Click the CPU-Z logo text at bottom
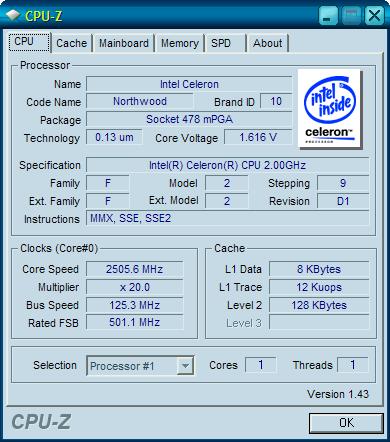This screenshot has height=442, width=390. (41, 422)
